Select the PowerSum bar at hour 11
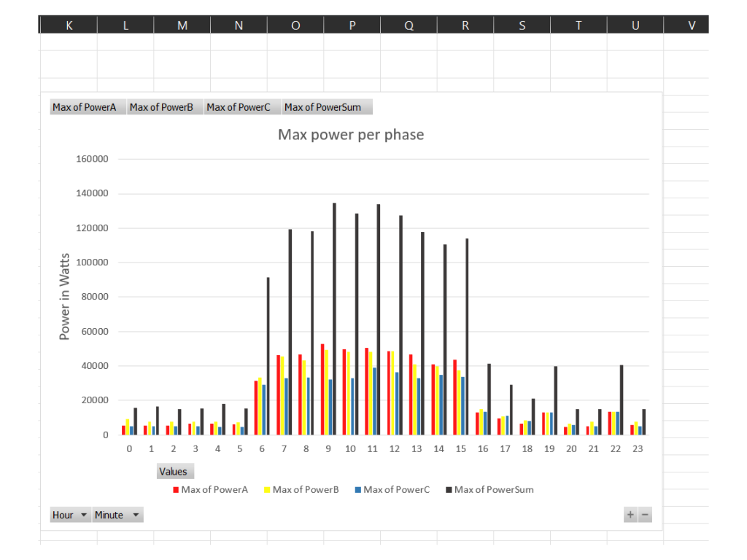Image resolution: width=747 pixels, height=560 pixels. (379, 319)
